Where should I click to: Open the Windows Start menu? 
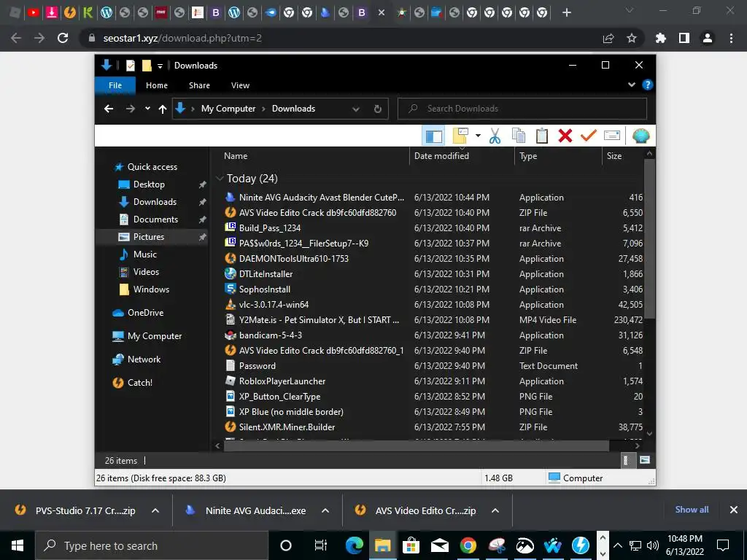click(18, 545)
